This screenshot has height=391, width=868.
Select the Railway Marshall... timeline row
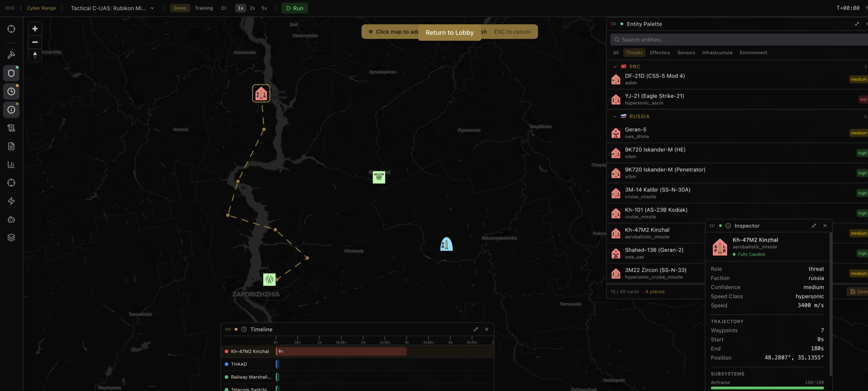(x=357, y=377)
